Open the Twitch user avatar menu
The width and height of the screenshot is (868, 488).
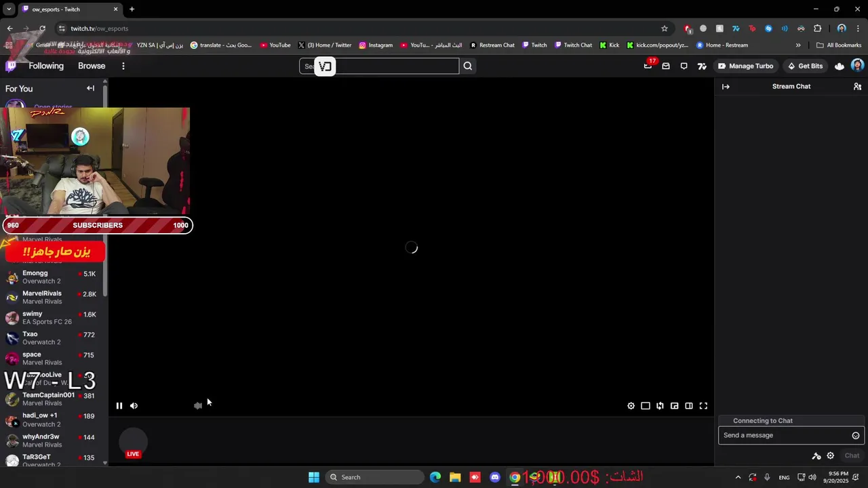857,66
